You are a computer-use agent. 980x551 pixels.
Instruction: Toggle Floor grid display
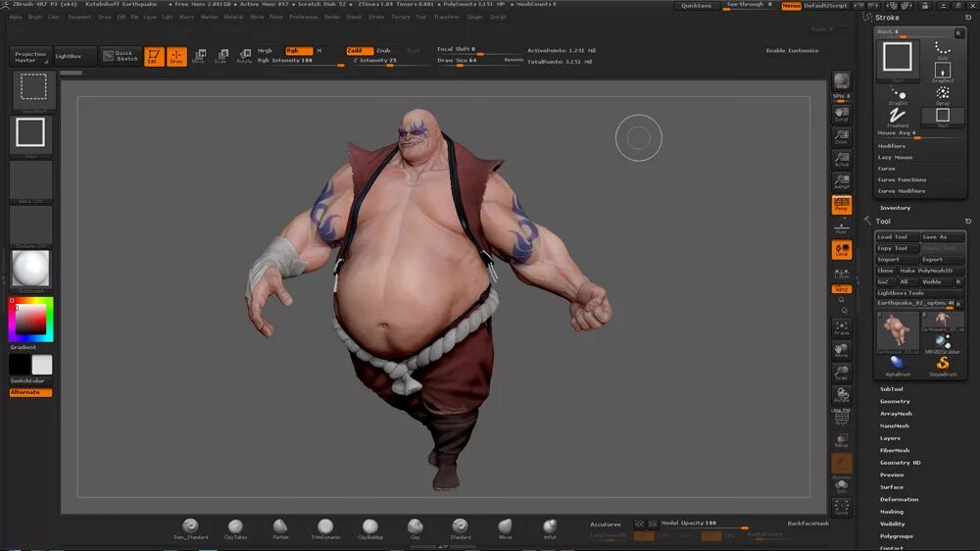click(x=841, y=227)
